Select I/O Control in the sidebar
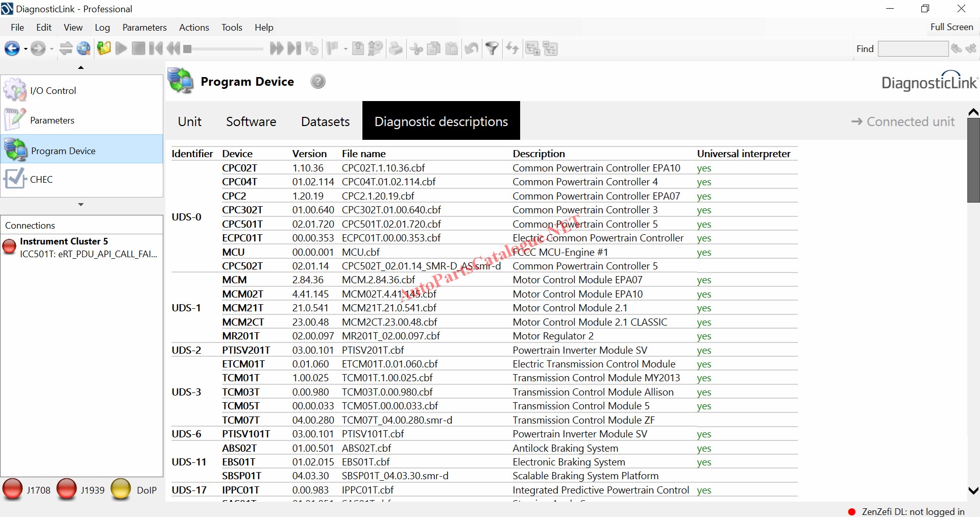 coord(53,91)
